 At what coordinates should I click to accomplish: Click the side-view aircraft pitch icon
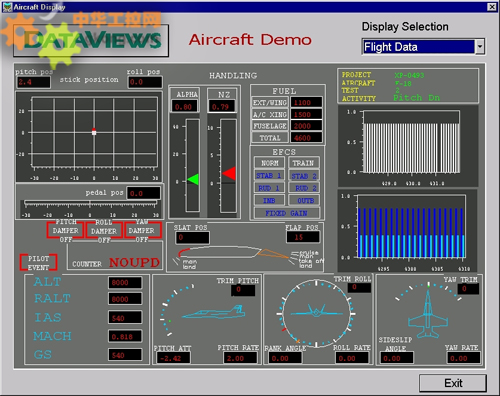[x=214, y=312]
